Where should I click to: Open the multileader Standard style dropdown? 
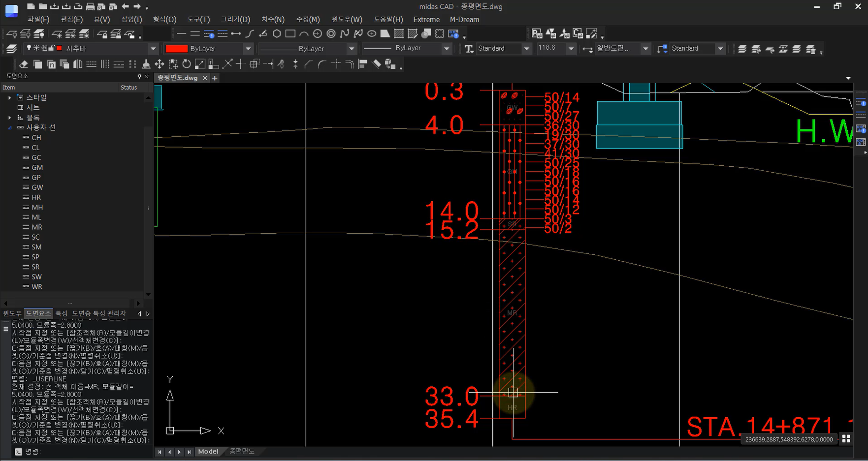click(720, 49)
